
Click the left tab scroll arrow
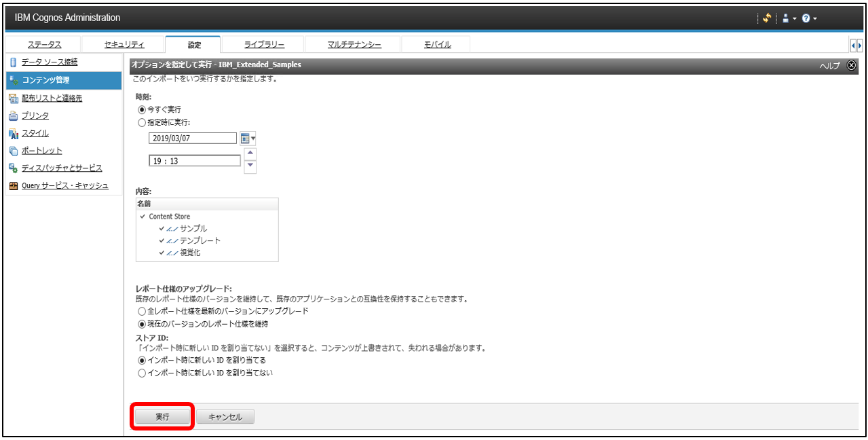tap(853, 45)
